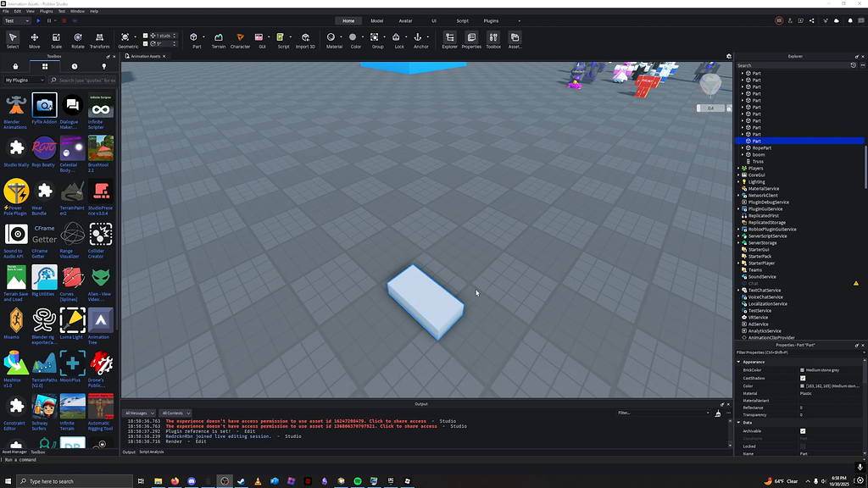Click the Windows Start button
868x488 pixels.
(8, 481)
